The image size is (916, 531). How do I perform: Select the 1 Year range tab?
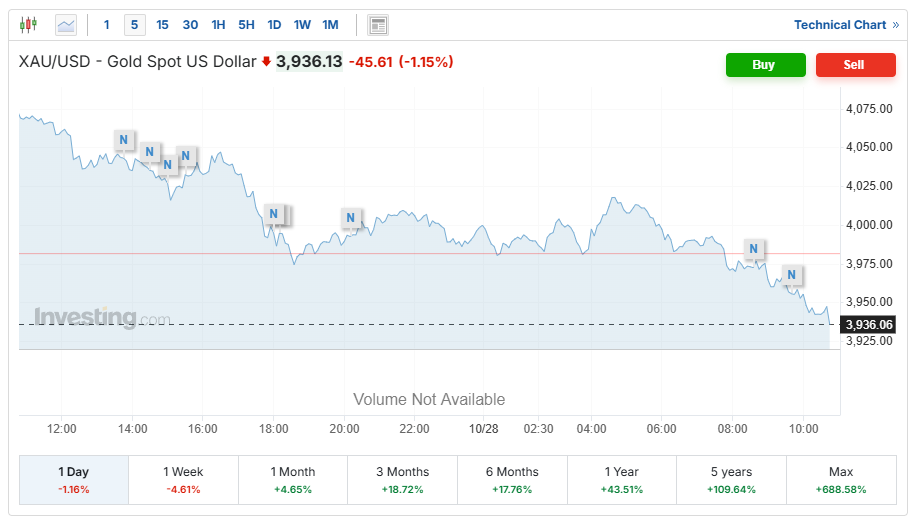621,480
